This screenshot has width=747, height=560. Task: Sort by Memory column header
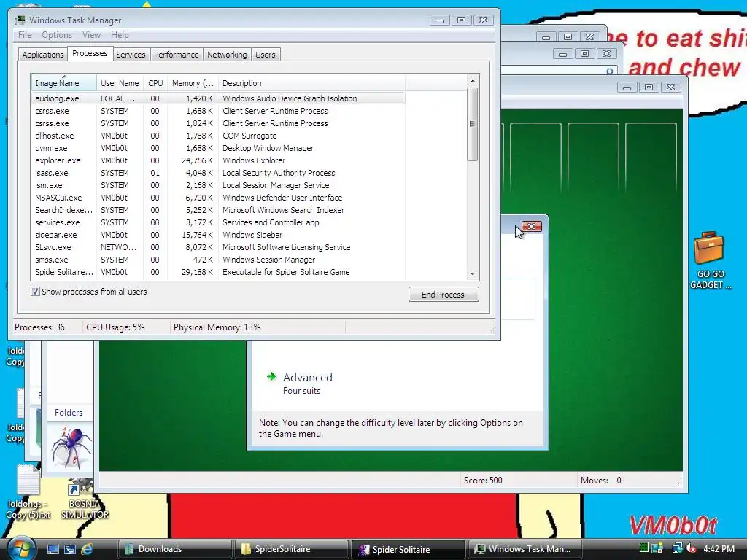tap(193, 83)
